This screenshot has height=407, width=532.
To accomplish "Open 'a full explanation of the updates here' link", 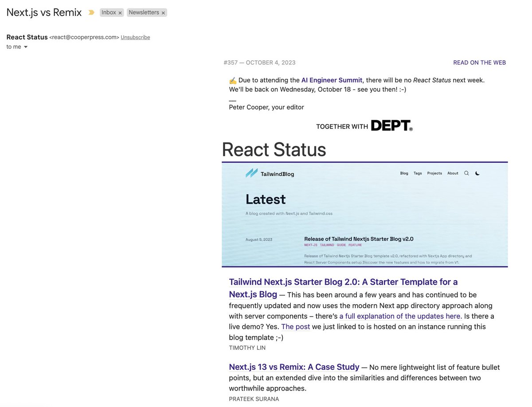I will (400, 316).
